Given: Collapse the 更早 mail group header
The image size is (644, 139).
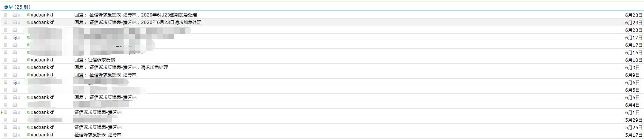Looking at the screenshot, I should (8, 7).
